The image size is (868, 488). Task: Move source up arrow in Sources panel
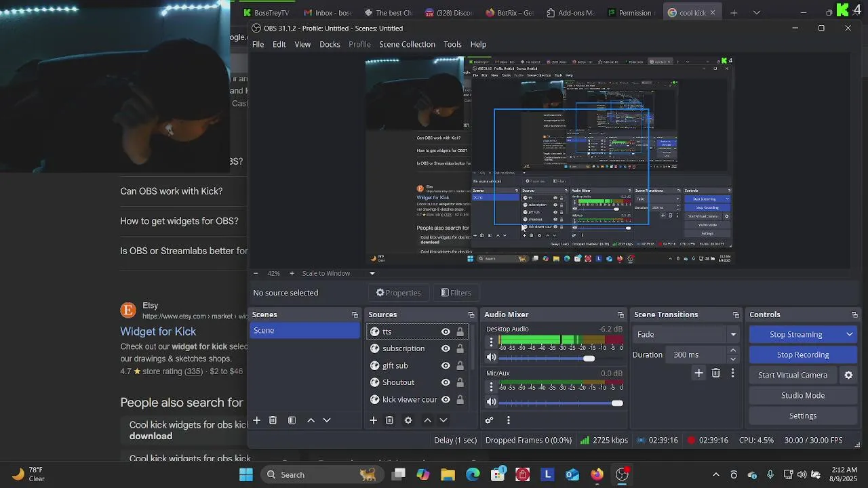(427, 420)
